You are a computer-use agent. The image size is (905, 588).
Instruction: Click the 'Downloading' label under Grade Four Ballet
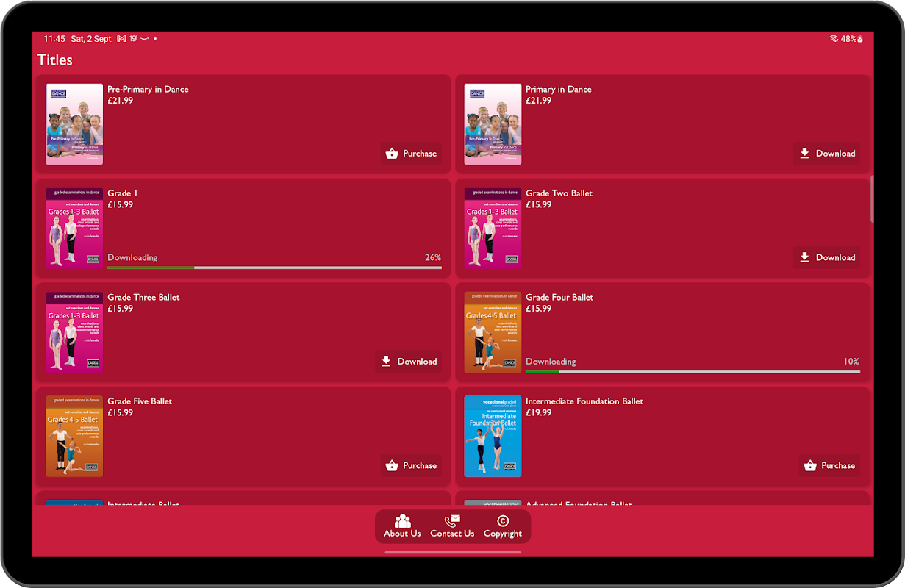pos(551,362)
